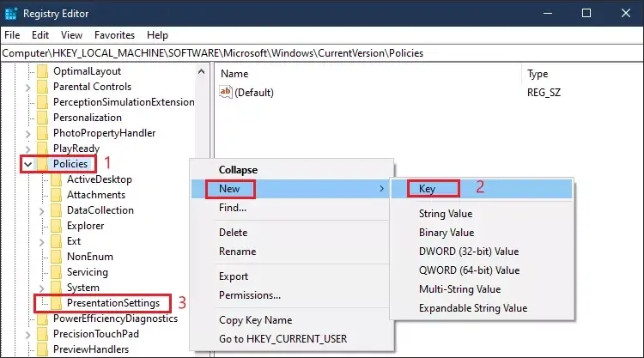Click the Servicing folder icon
644x358 pixels.
click(x=57, y=273)
